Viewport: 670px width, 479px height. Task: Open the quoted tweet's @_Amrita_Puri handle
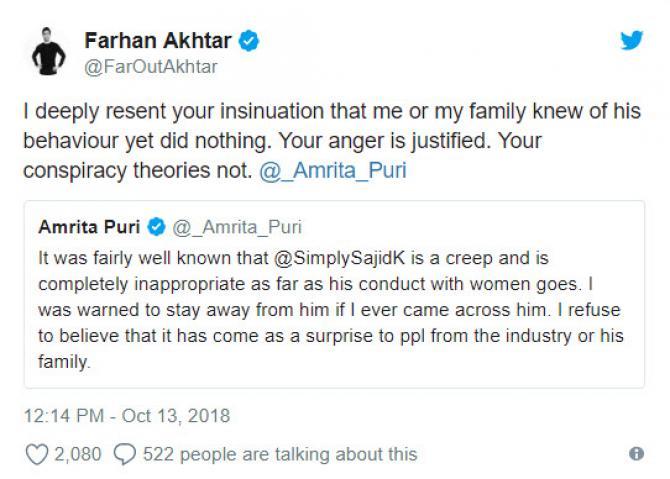237,227
